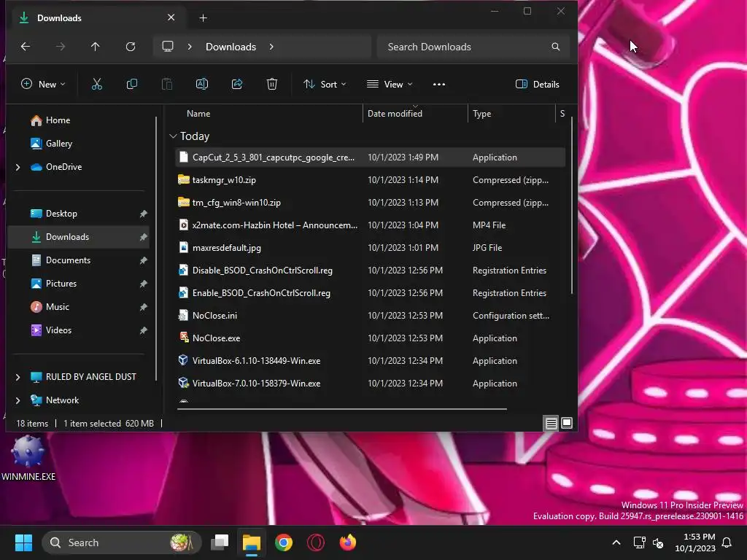
Task: Click the taskbar Search box
Action: coord(122,542)
